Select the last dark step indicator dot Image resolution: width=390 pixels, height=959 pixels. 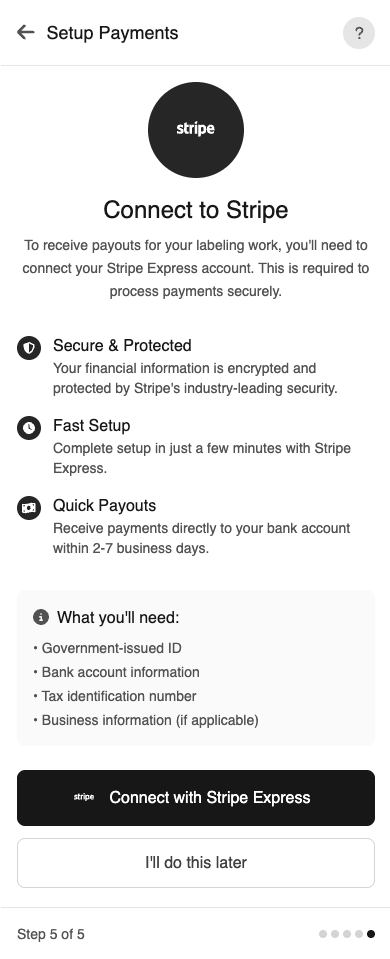click(371, 934)
